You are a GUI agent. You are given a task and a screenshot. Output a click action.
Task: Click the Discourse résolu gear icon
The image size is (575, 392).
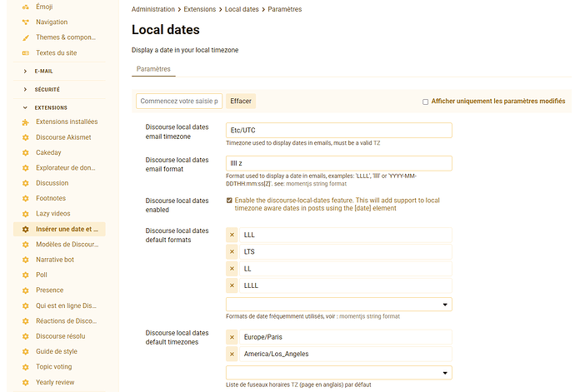[x=25, y=336]
